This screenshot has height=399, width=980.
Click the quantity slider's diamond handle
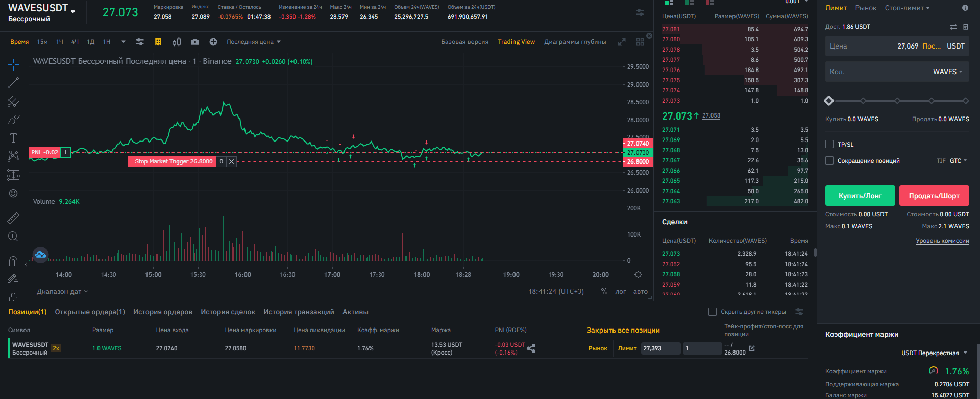tap(829, 101)
